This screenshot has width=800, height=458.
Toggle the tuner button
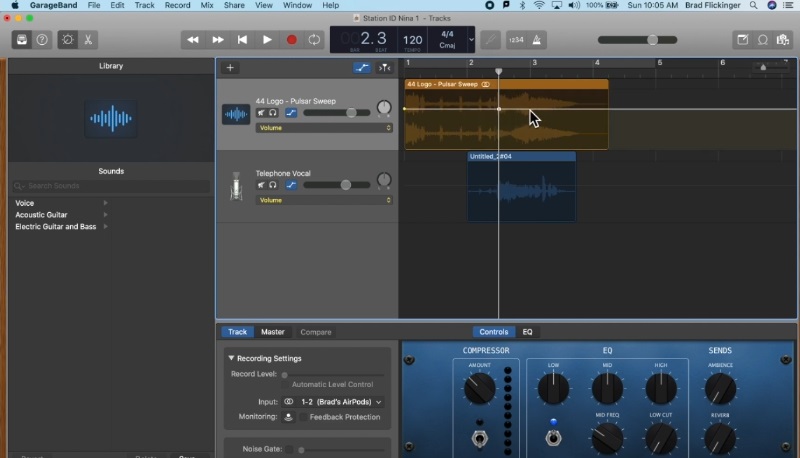[x=490, y=40]
